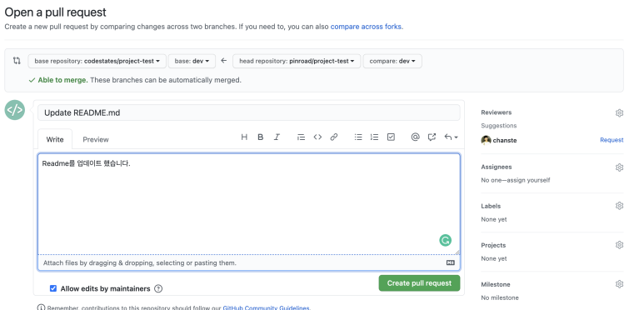644x310 pixels.
Task: Mention a user with the @ icon
Action: [x=415, y=137]
